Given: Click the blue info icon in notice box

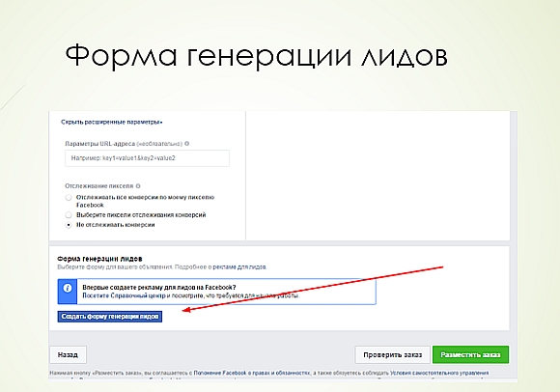Looking at the screenshot, I should point(68,288).
